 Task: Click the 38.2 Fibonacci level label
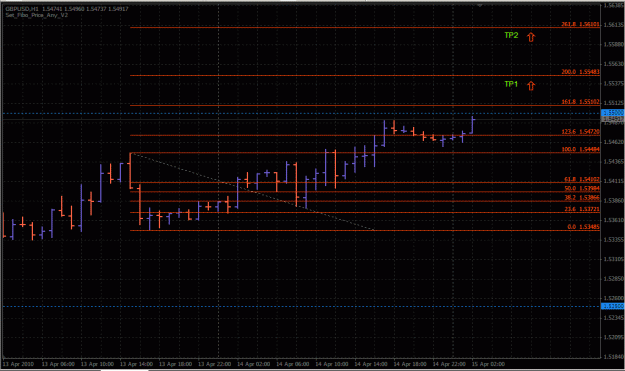coord(582,198)
